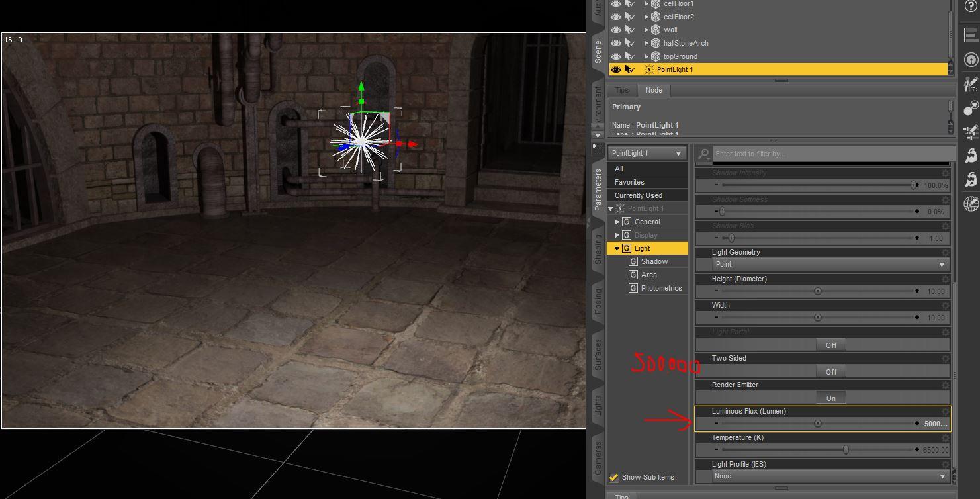Click the green Y-axis arrow of the gizmo
This screenshot has width=980, height=499.
[x=361, y=87]
